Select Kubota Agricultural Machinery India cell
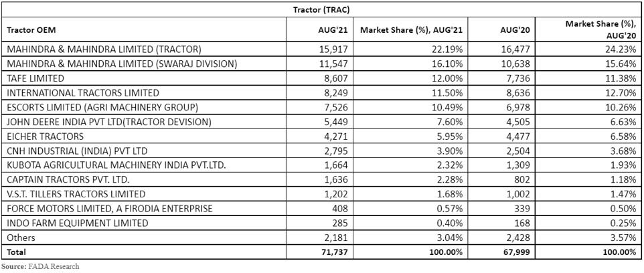644x273 pixels. [x=111, y=165]
